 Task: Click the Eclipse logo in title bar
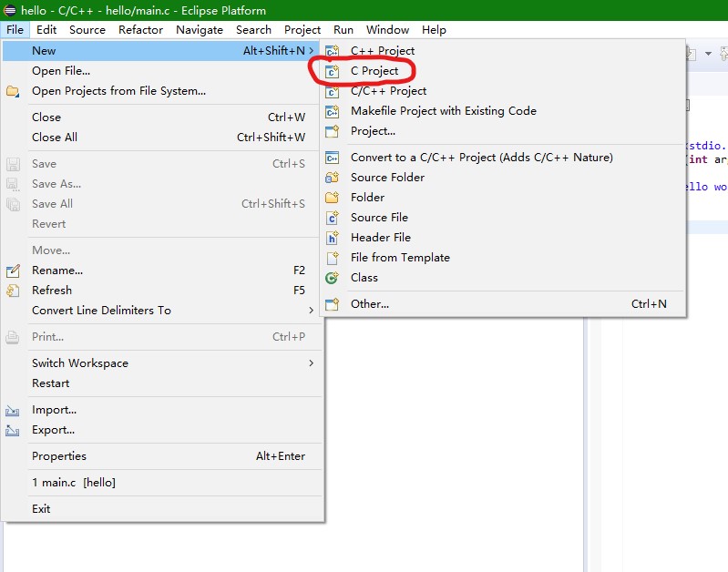(10, 10)
